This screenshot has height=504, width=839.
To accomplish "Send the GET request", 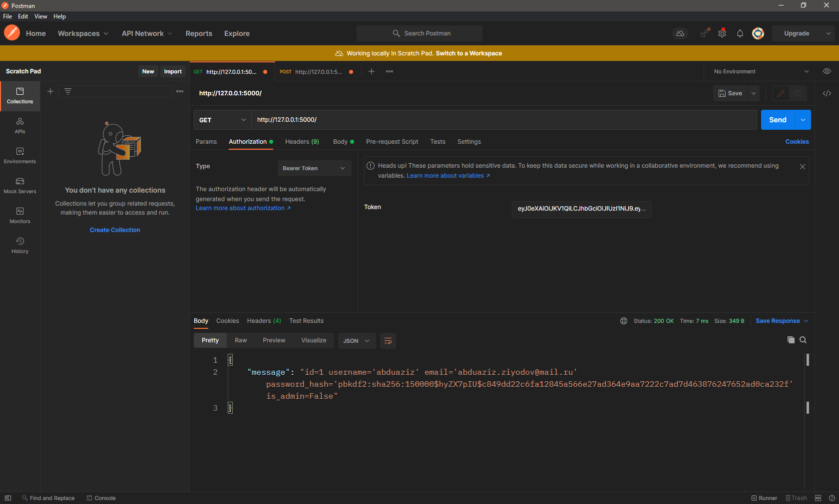I will (778, 120).
